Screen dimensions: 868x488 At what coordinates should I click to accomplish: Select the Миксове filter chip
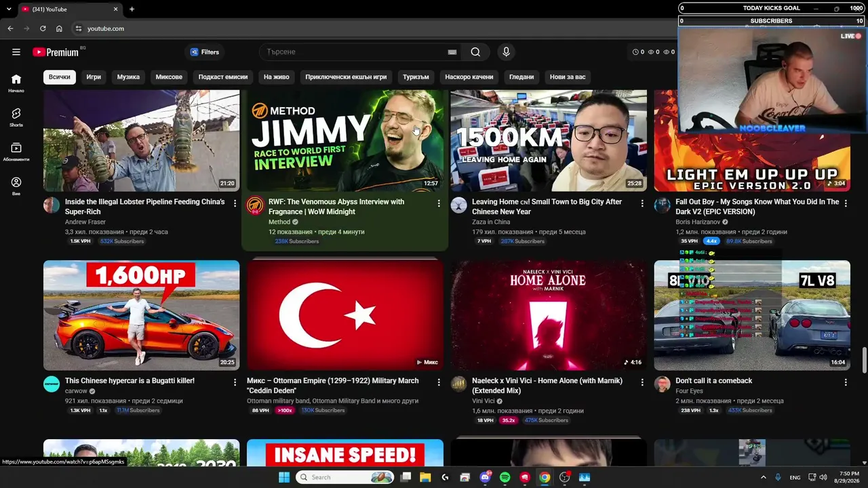pyautogui.click(x=169, y=77)
